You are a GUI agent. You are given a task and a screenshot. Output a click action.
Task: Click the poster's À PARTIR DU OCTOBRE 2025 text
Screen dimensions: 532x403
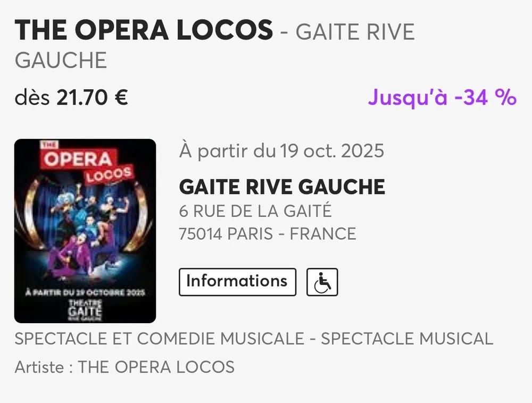85,292
